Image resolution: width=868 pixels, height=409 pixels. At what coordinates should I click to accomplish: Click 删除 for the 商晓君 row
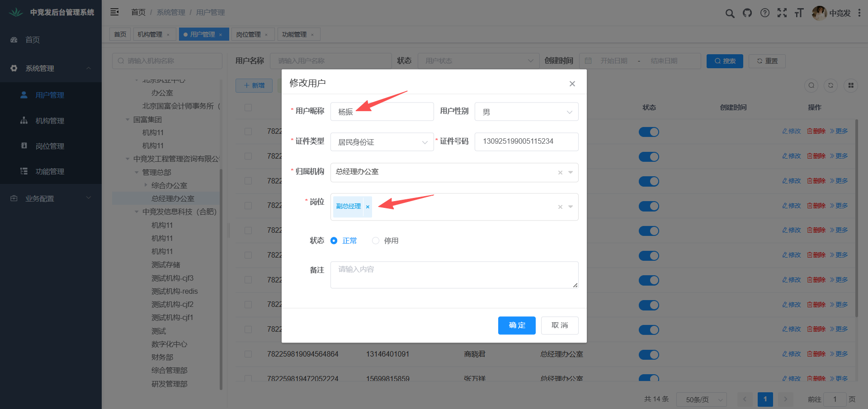(816, 354)
